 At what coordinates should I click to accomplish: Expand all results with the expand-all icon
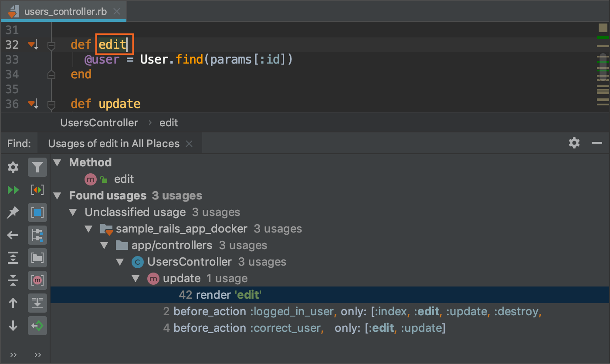tap(13, 258)
